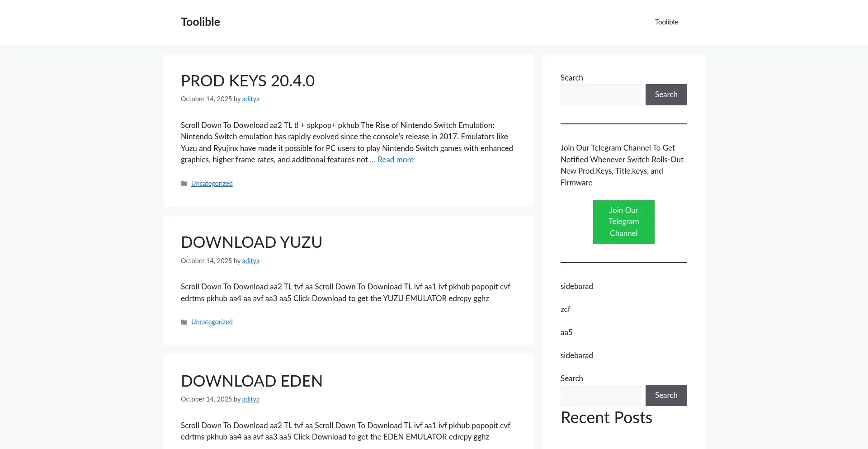Click the folder icon under PROD KEYS post
Image resolution: width=868 pixels, height=449 pixels.
pyautogui.click(x=184, y=184)
